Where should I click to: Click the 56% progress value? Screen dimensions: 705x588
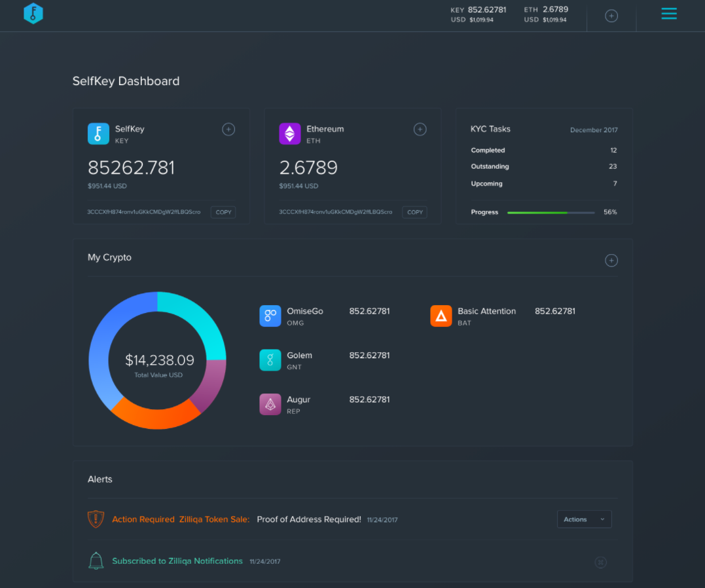pos(610,212)
